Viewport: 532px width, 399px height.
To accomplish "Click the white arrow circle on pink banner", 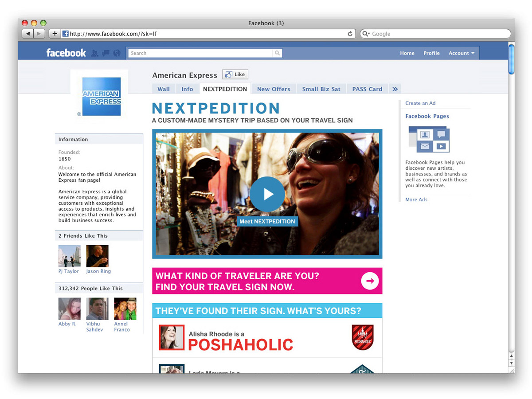I will tap(370, 281).
